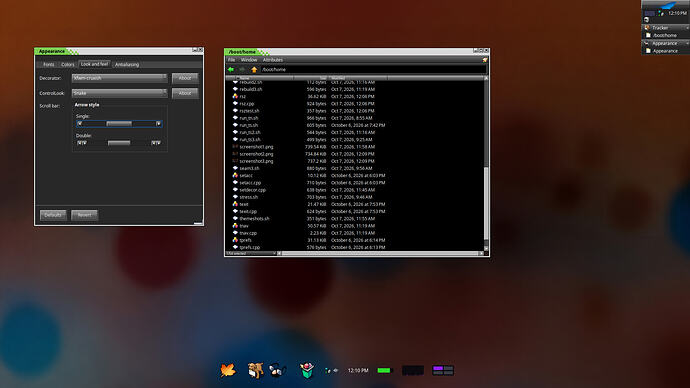Click the dark rectangle widget in dock
This screenshot has height=388, width=690.
[x=413, y=370]
